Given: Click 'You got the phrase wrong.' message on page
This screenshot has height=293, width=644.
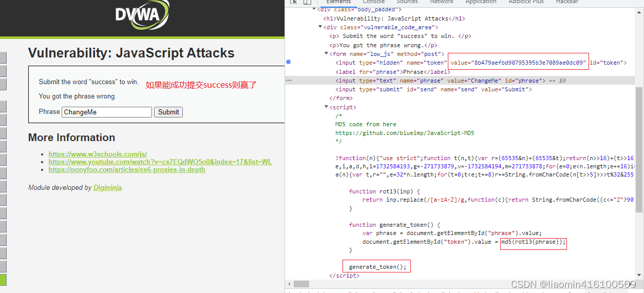Looking at the screenshot, I should [78, 96].
